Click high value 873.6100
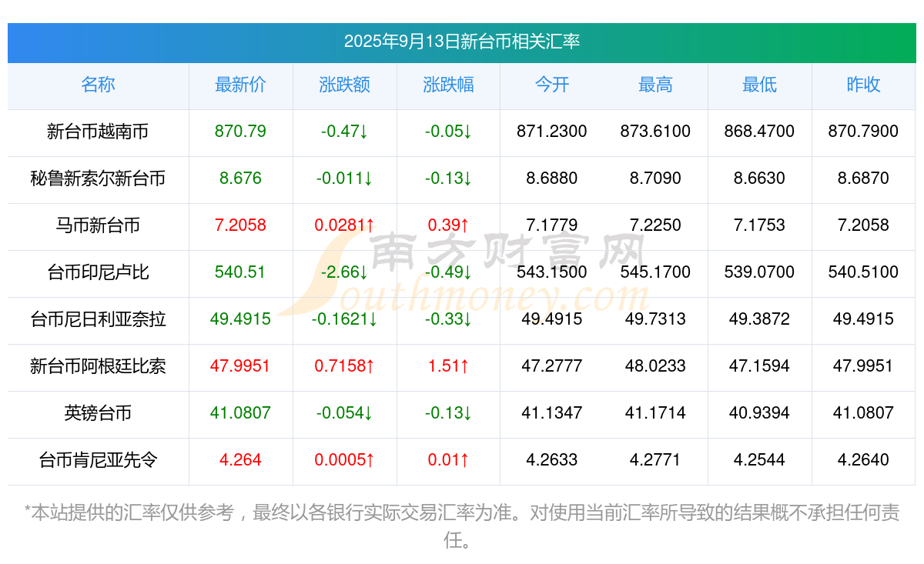 [655, 132]
